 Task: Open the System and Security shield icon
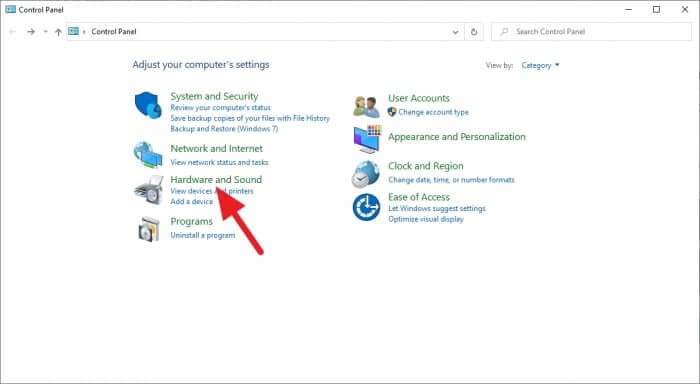pos(148,105)
